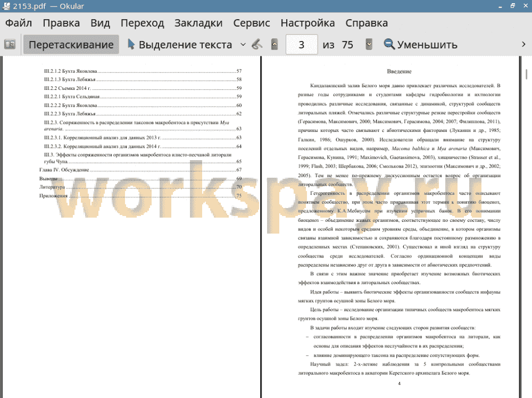Minimize the Okular window
Image resolution: width=532 pixels, height=398 pixels.
tap(500, 6)
